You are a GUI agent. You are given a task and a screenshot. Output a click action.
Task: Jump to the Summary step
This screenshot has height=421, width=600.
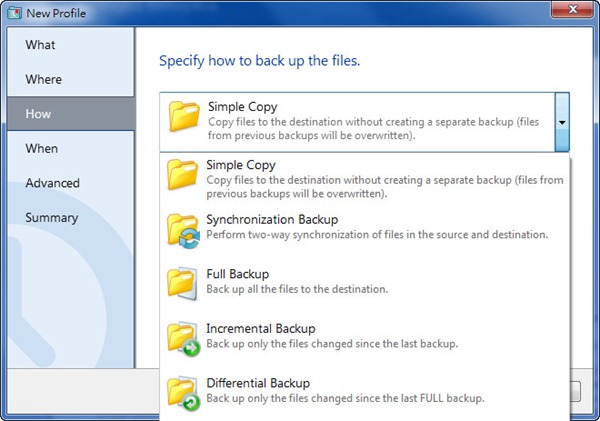click(52, 218)
